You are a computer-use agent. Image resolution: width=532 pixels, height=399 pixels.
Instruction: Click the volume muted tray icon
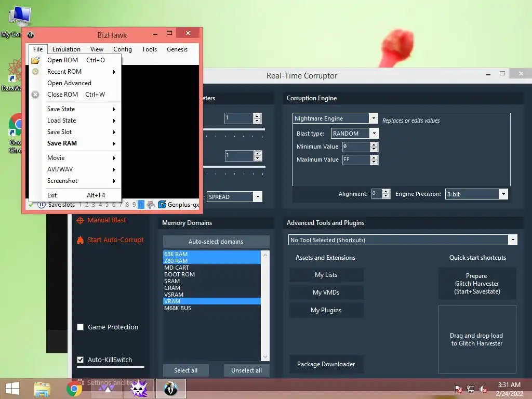[483, 389]
